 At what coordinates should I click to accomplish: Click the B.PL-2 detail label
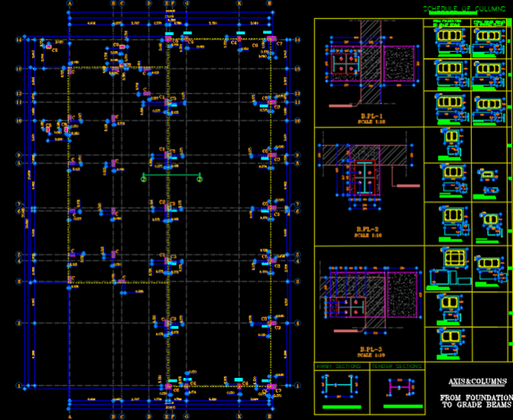click(368, 229)
